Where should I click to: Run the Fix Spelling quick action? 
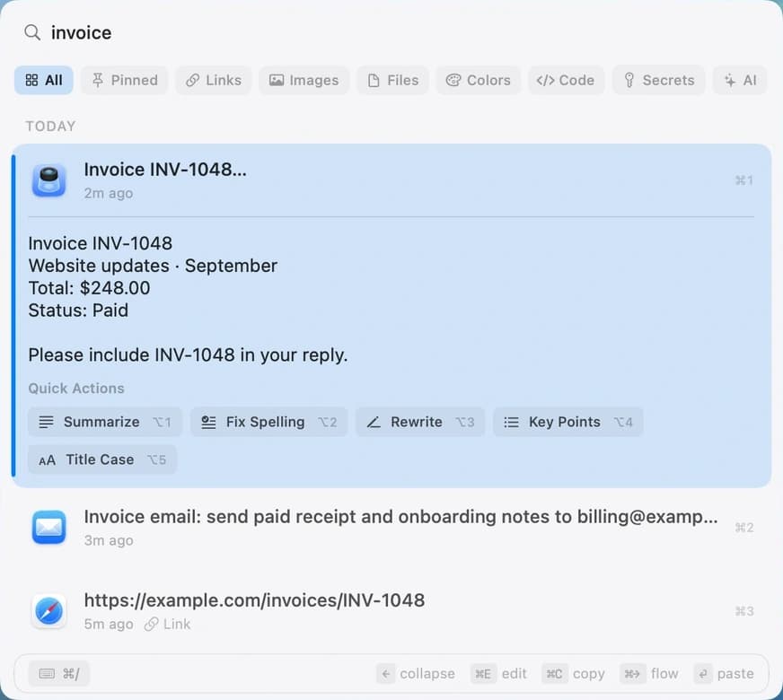pos(268,422)
